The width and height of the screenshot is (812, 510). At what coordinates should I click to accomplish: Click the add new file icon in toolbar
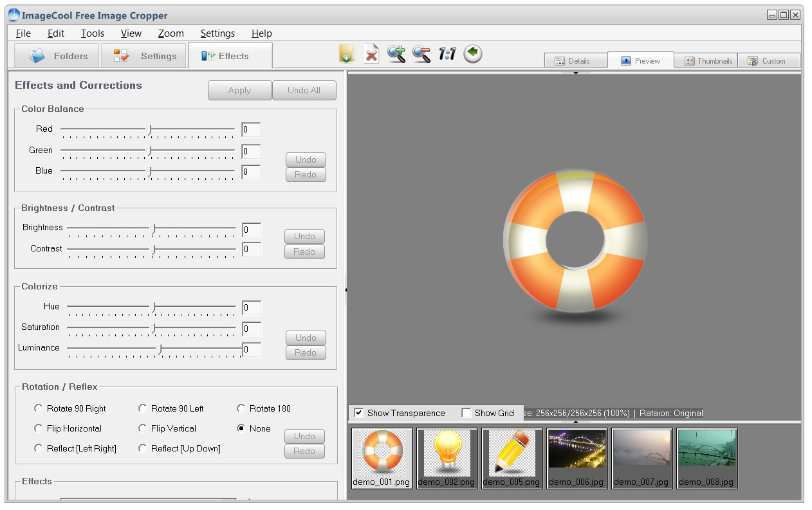click(x=347, y=54)
